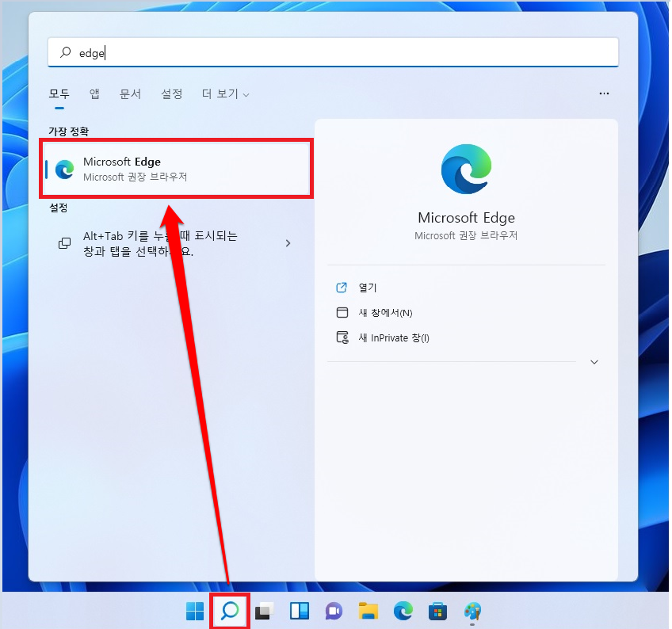
Task: Expand more actions chevron in preview pane
Action: coord(594,362)
